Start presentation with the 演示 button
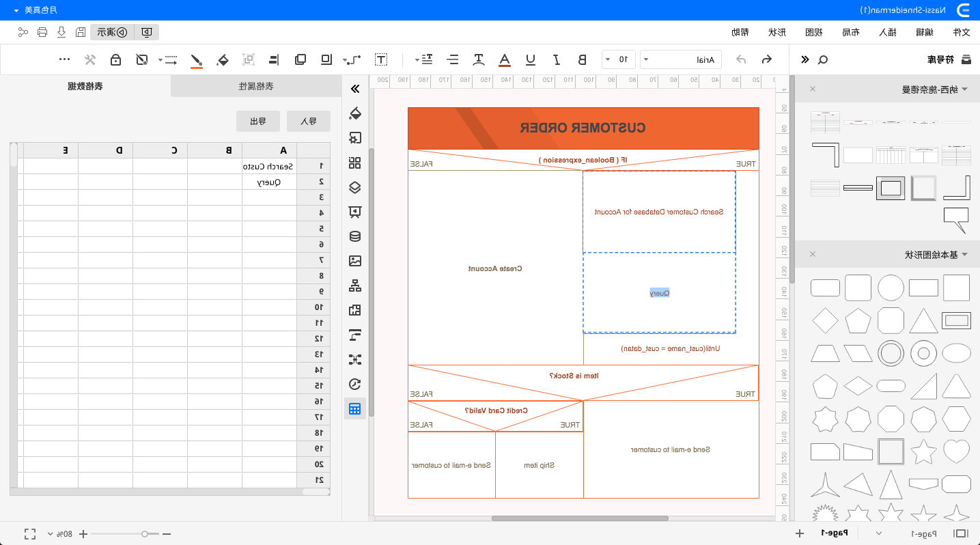980x545 pixels. 112,32
